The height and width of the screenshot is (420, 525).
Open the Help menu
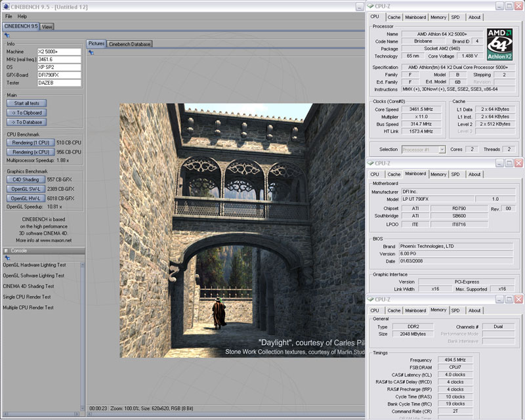[x=22, y=16]
